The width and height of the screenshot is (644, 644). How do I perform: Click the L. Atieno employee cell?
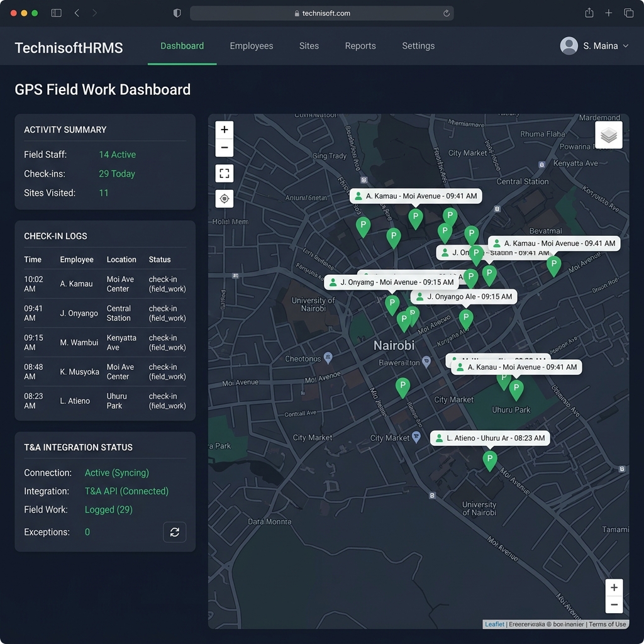75,401
